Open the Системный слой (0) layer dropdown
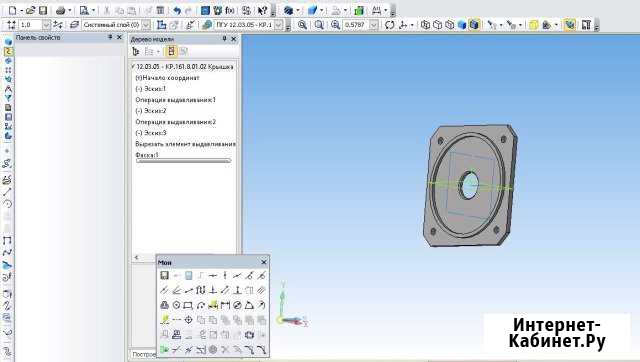The image size is (640, 362). [146, 25]
